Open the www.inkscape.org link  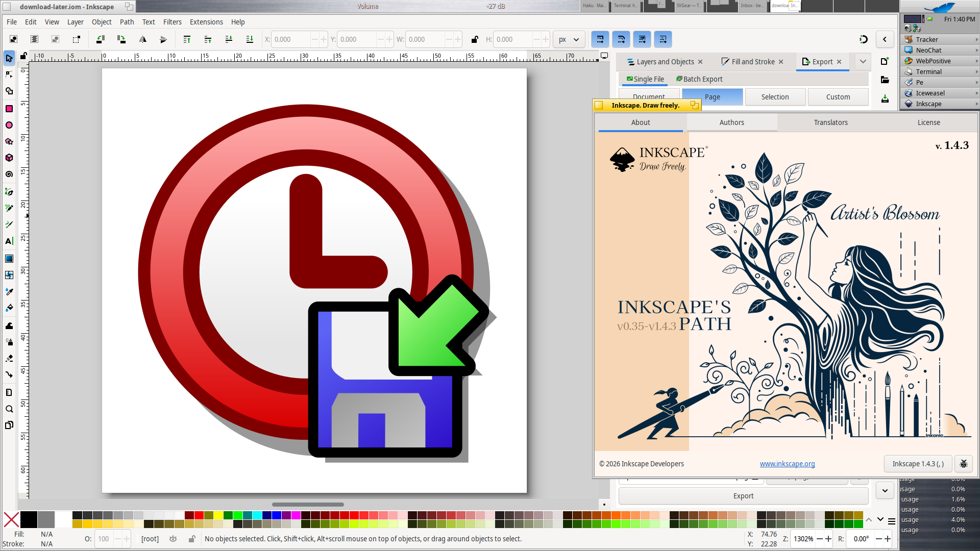pyautogui.click(x=787, y=464)
